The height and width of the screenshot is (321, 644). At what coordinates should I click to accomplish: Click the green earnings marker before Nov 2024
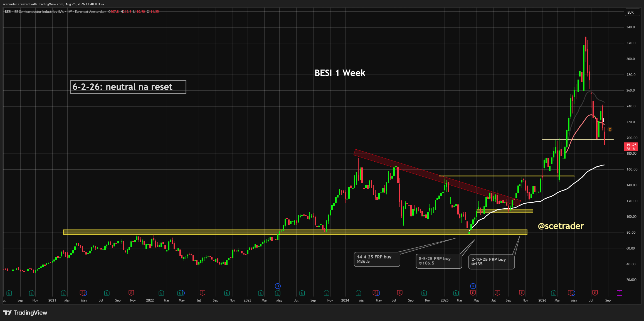(424, 293)
